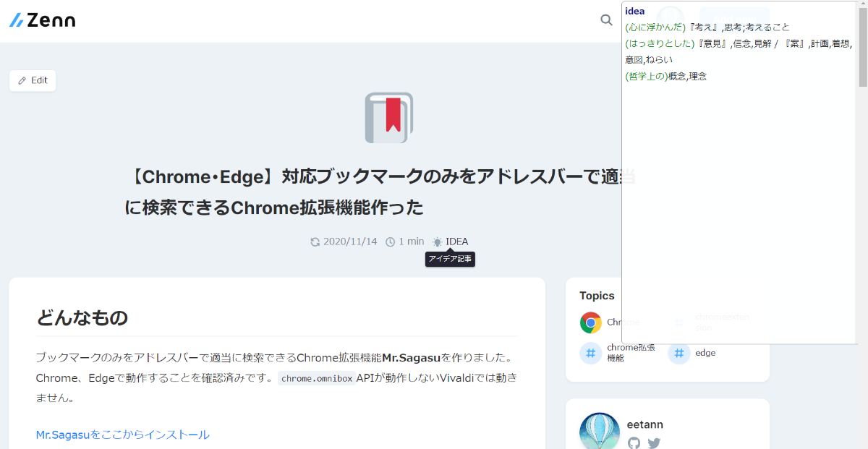868x449 pixels.
Task: Click the search magnifier icon
Action: (x=606, y=20)
